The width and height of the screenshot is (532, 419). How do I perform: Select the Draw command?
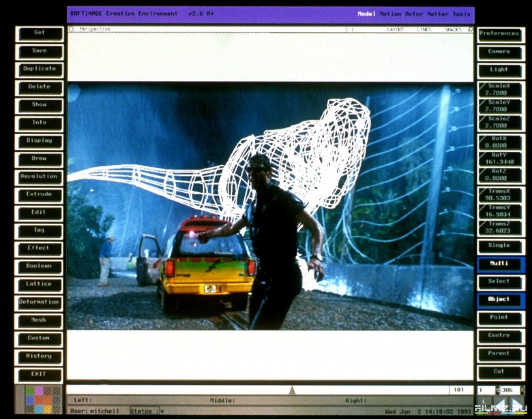39,159
